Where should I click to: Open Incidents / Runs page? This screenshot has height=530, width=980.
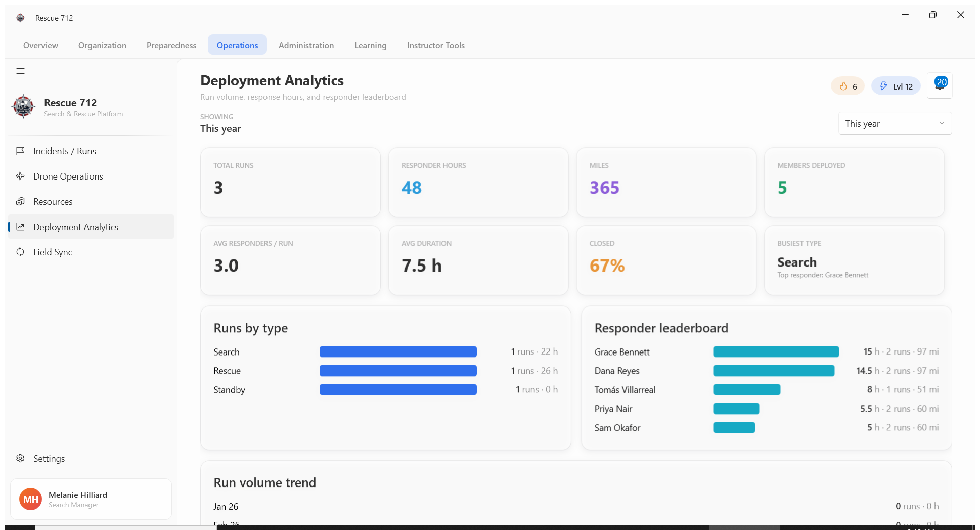point(91,151)
